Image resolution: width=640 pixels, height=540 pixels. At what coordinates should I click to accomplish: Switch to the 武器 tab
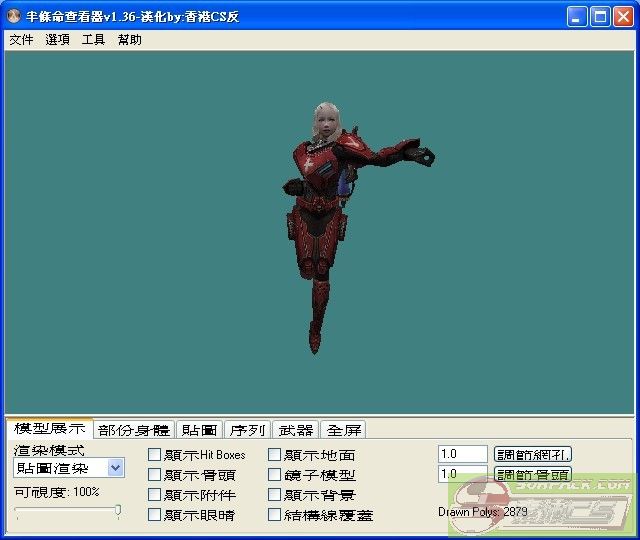point(296,430)
